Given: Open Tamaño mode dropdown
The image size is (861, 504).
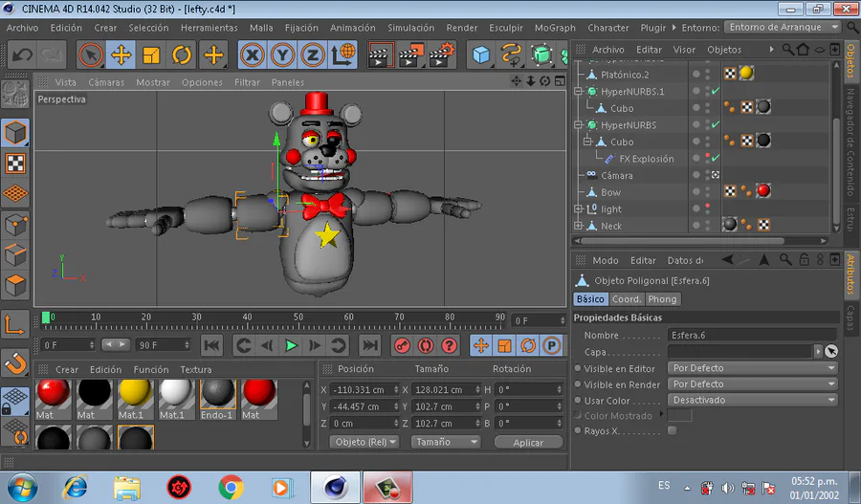Looking at the screenshot, I should pyautogui.click(x=446, y=442).
